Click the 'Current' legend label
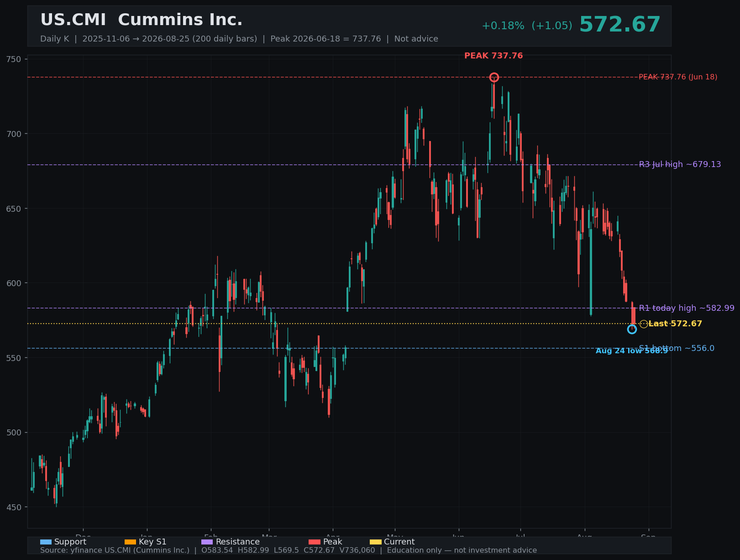This screenshot has height=560, width=740. click(399, 542)
